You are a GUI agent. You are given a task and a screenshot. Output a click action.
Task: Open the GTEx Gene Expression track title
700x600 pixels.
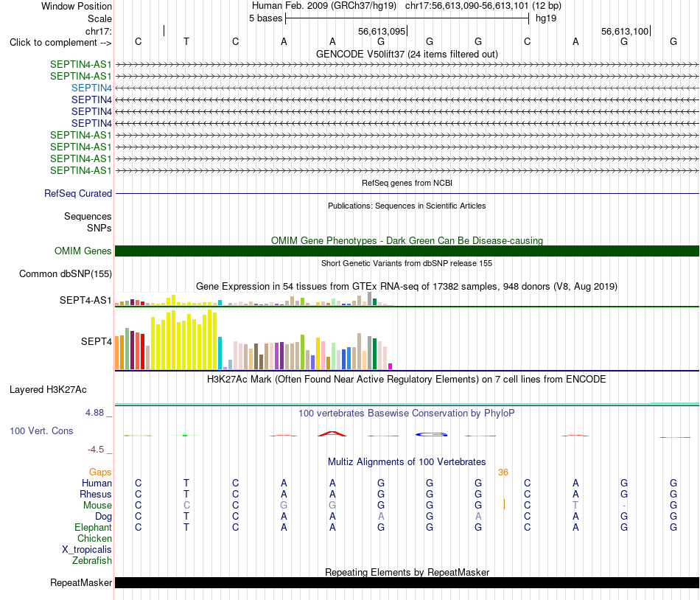pyautogui.click(x=407, y=286)
